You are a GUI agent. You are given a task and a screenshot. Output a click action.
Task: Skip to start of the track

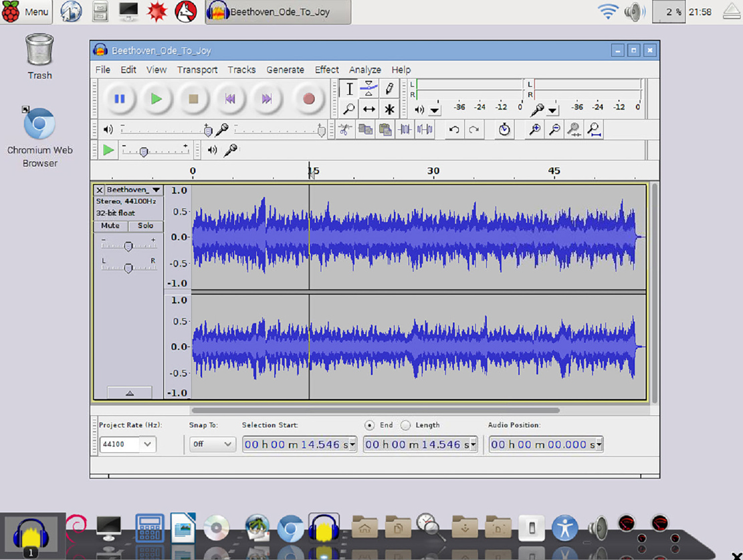click(230, 99)
